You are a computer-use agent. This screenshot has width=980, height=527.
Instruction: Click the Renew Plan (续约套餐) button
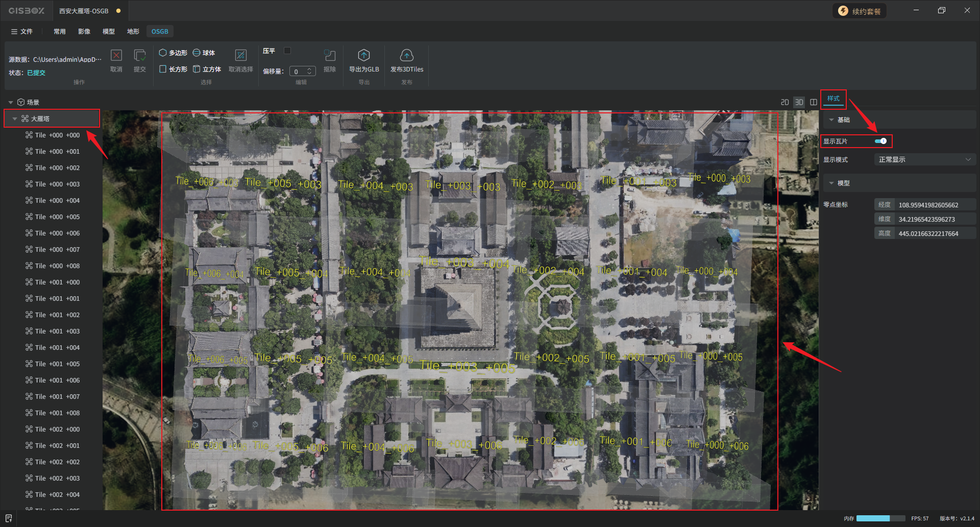click(x=860, y=11)
